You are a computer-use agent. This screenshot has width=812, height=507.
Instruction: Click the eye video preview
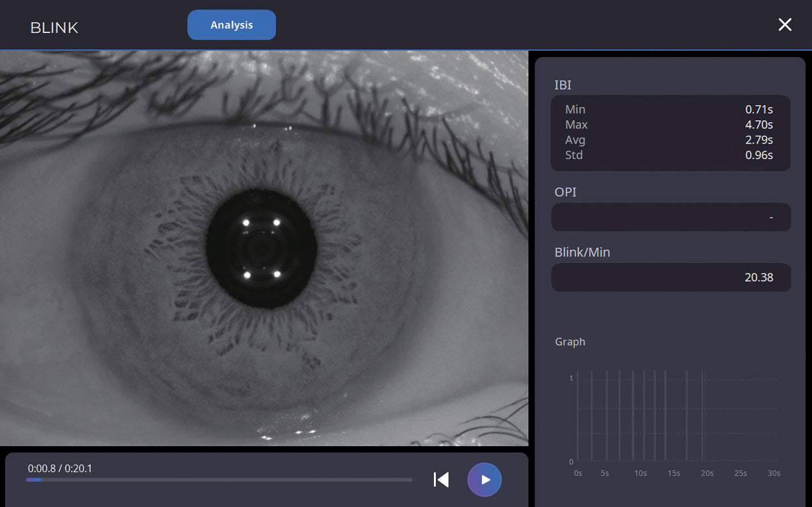(264, 248)
